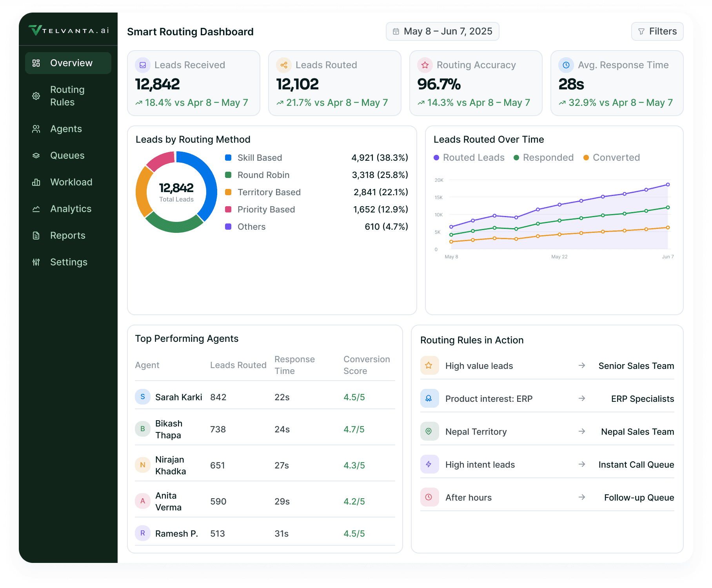Image resolution: width=712 pixels, height=588 pixels.
Task: Click the Others purple swatch
Action: point(228,227)
